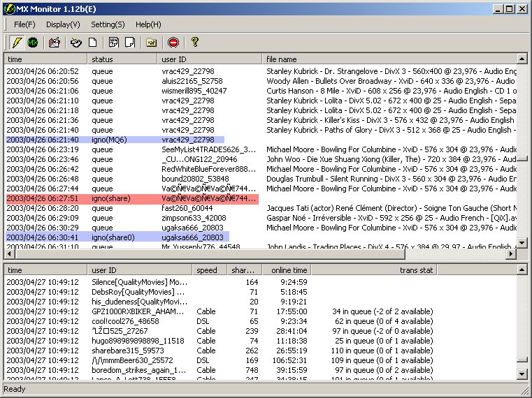Click the yellow question mark help icon
The image size is (532, 398).
coord(195,43)
